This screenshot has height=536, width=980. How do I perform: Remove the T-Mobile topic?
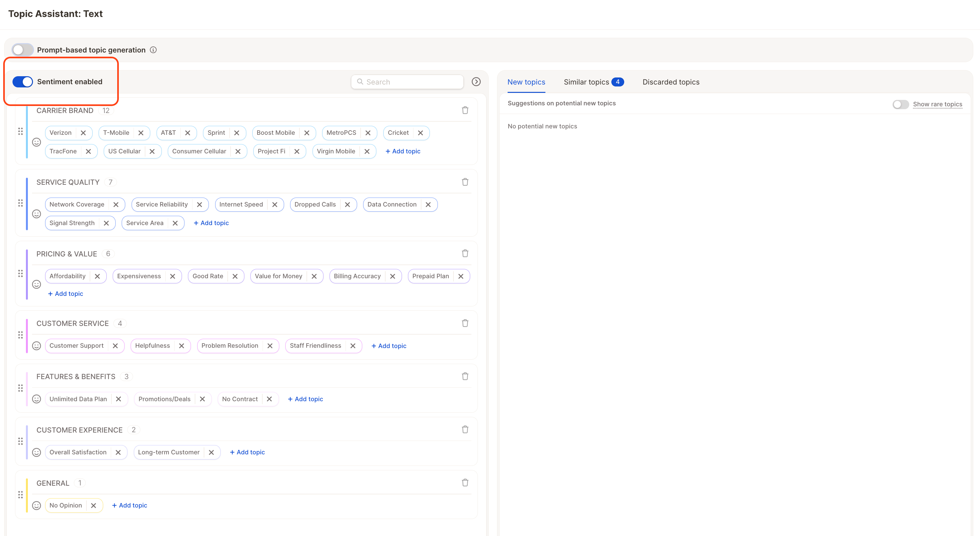click(x=141, y=133)
